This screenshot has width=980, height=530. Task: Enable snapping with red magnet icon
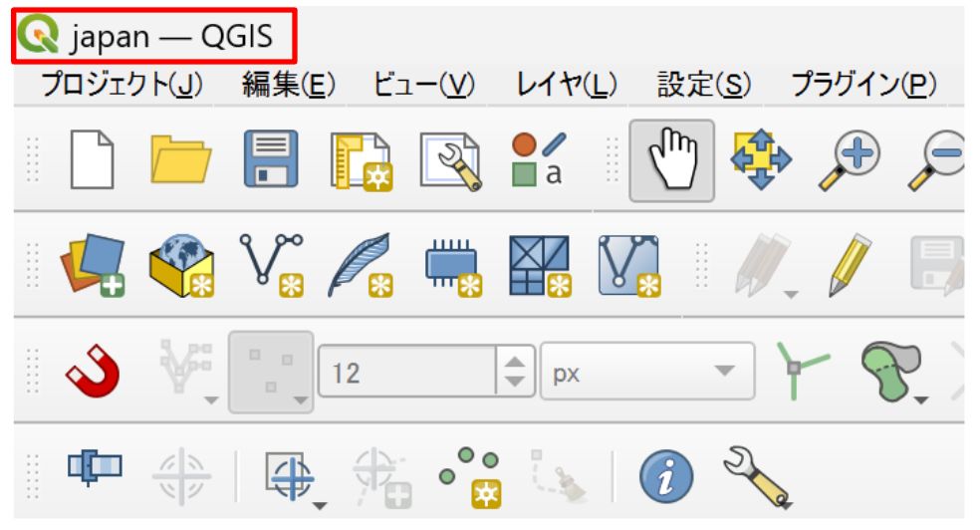tap(93, 372)
